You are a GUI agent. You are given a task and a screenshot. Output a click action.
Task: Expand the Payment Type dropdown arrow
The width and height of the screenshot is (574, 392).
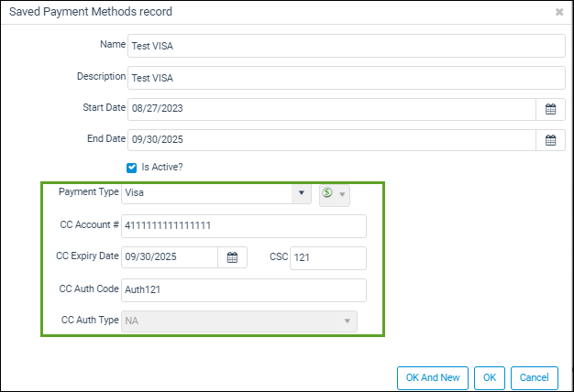[302, 194]
